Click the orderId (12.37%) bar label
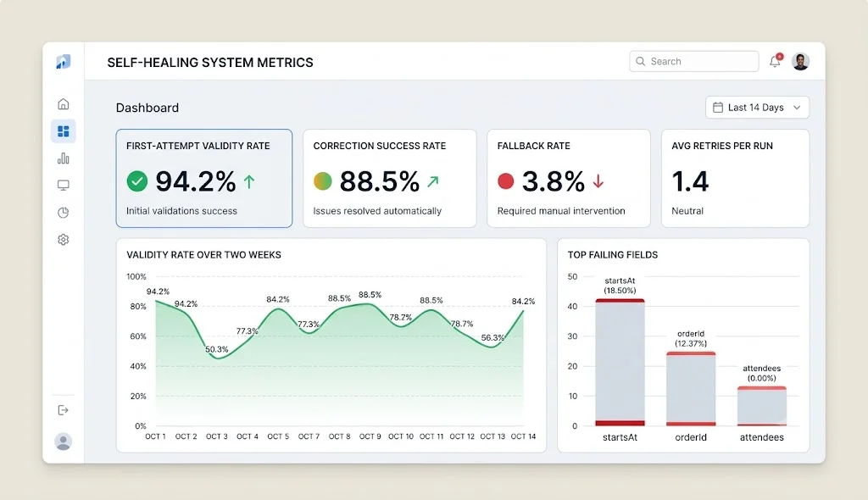This screenshot has height=500, width=868. (x=691, y=339)
